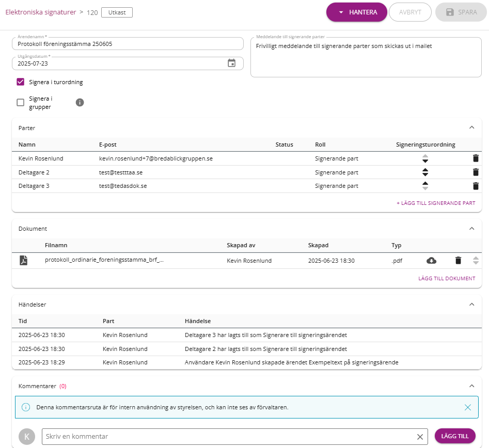The image size is (489, 448).
Task: Dismiss the internal comment info banner
Action: (x=467, y=407)
